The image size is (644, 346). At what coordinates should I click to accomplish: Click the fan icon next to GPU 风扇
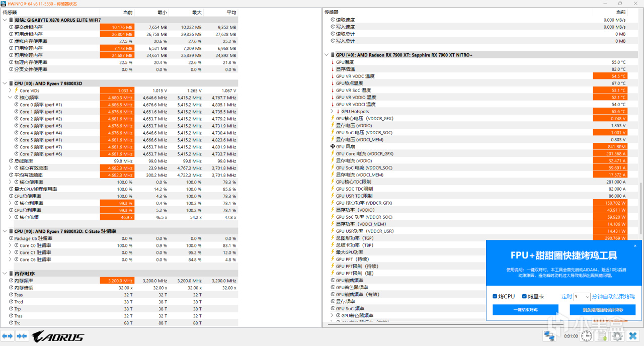point(333,146)
